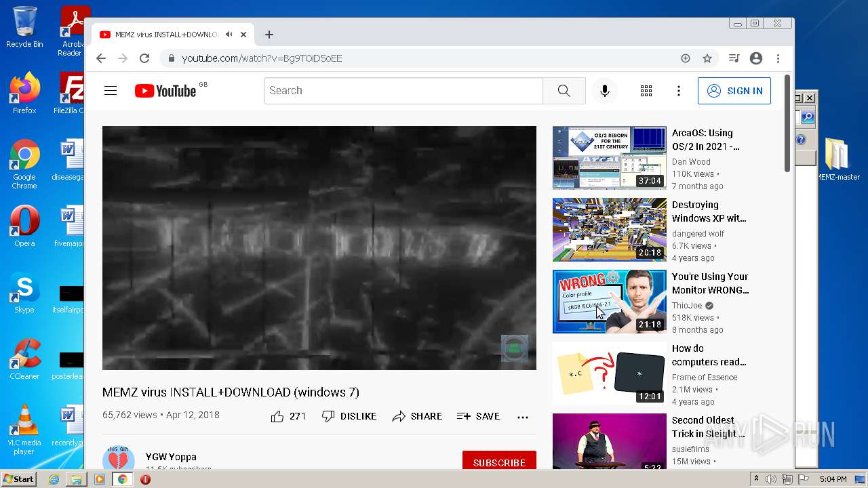Go to the YouTube home logo

(165, 91)
